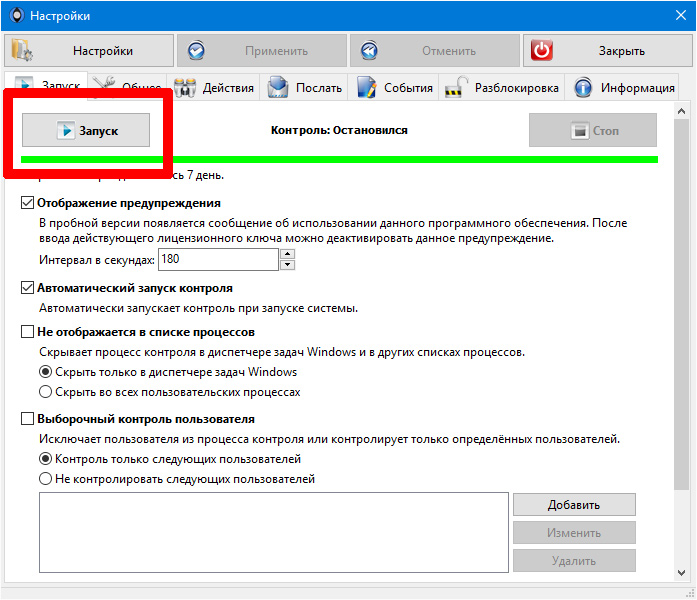Click the binoculars icon on Действия tab

point(185,88)
